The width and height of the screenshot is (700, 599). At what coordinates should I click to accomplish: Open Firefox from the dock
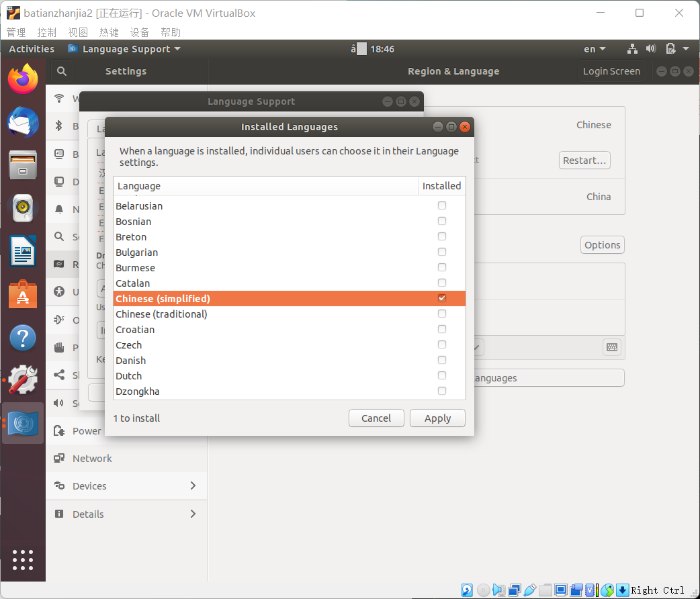click(23, 79)
